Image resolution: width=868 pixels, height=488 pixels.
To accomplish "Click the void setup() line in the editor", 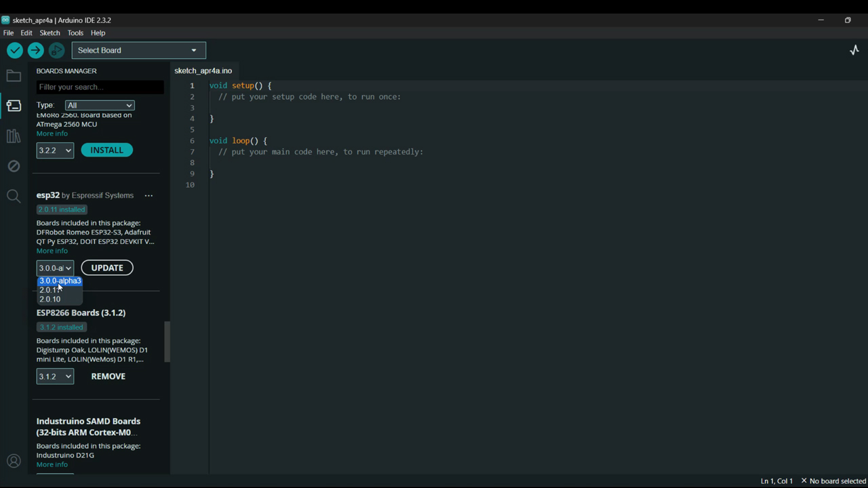I will click(240, 85).
